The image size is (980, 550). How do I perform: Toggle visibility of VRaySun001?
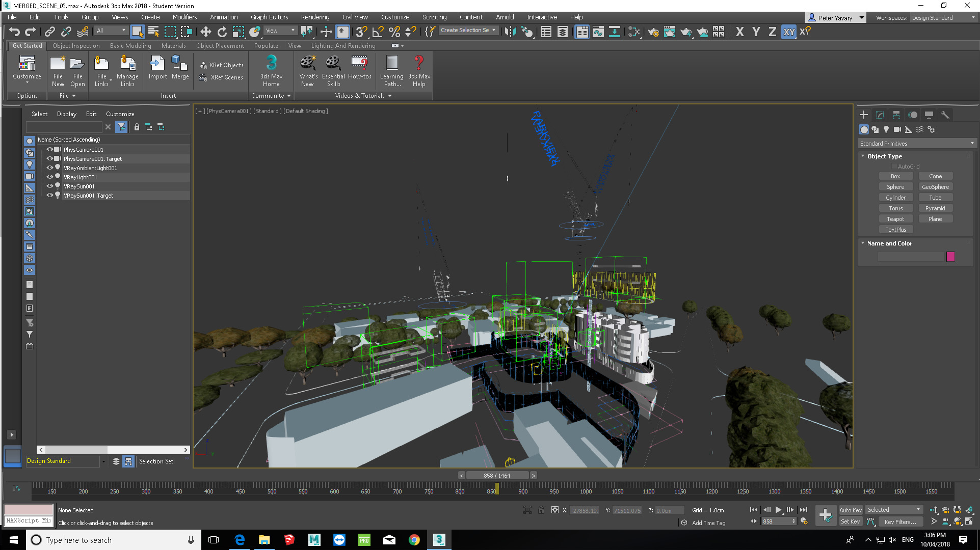point(50,186)
